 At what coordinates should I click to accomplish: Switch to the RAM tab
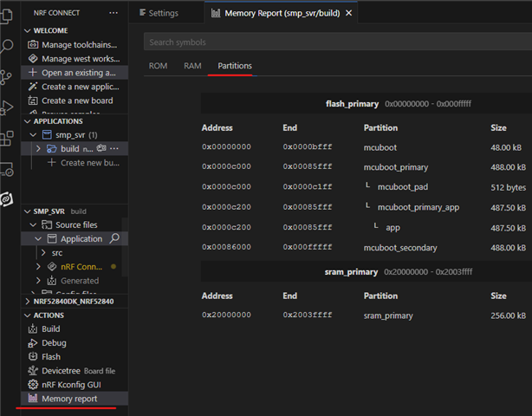pyautogui.click(x=192, y=66)
